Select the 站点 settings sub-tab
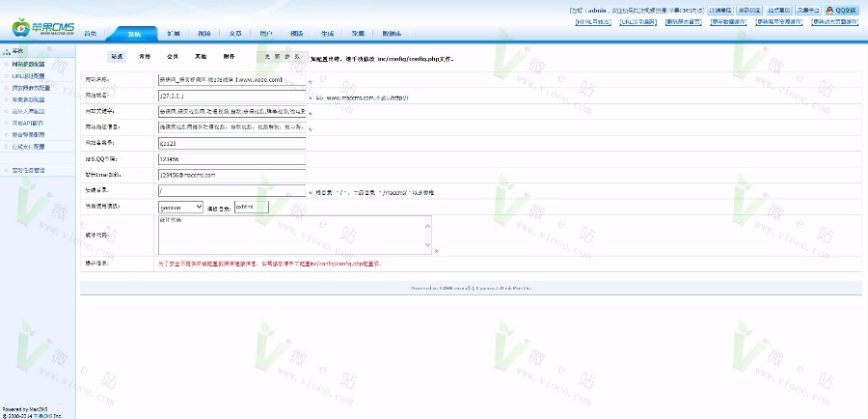The height and width of the screenshot is (419, 868). pyautogui.click(x=117, y=57)
